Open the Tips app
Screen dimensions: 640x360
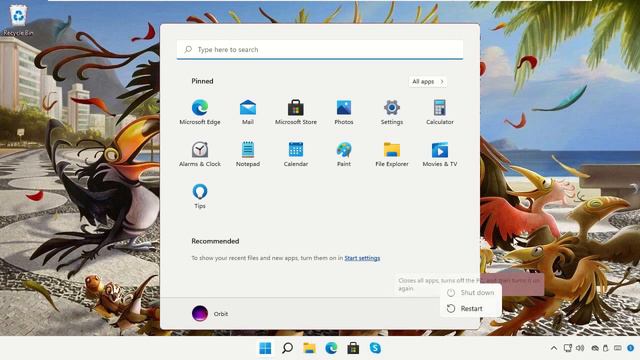click(200, 196)
